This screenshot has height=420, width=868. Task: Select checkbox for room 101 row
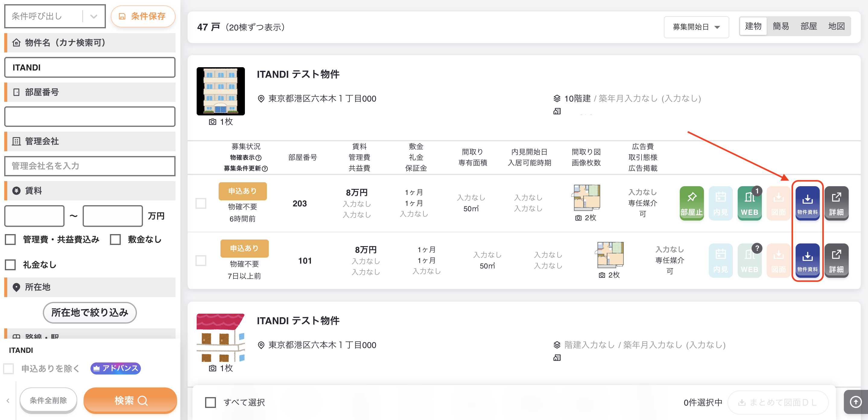pos(201,261)
